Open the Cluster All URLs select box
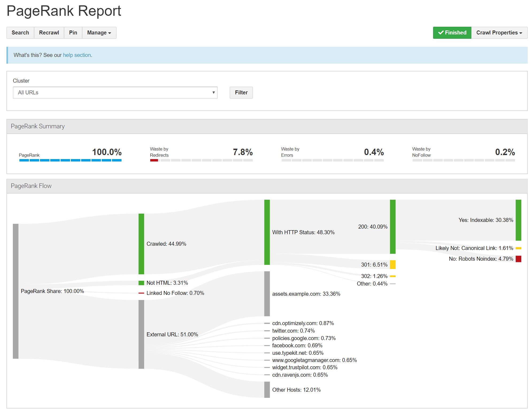Image resolution: width=532 pixels, height=412 pixels. pyautogui.click(x=115, y=93)
